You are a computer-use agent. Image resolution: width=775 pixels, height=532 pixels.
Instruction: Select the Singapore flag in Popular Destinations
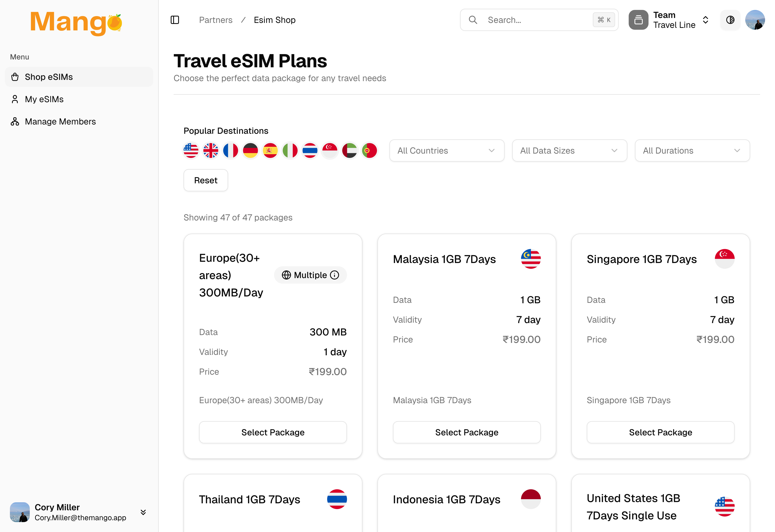(x=330, y=151)
